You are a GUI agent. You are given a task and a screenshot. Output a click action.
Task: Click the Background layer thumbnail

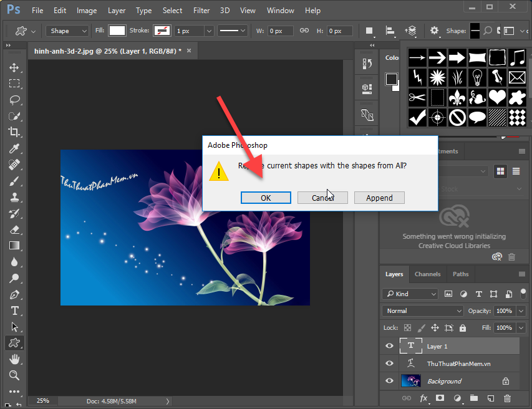411,380
